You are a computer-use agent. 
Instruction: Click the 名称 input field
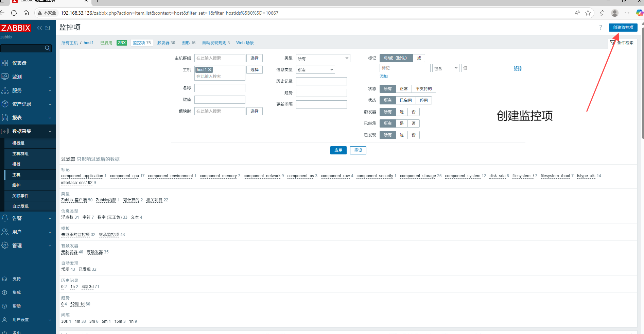click(220, 88)
